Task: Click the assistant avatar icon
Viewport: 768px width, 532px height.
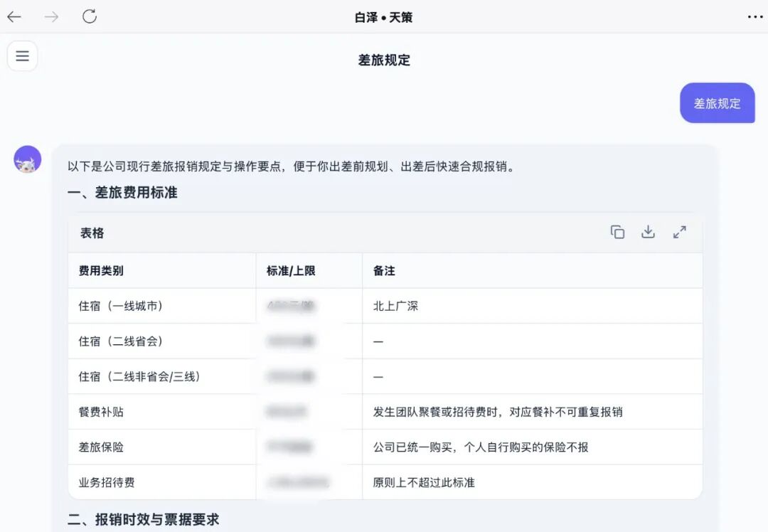Action: tap(28, 159)
